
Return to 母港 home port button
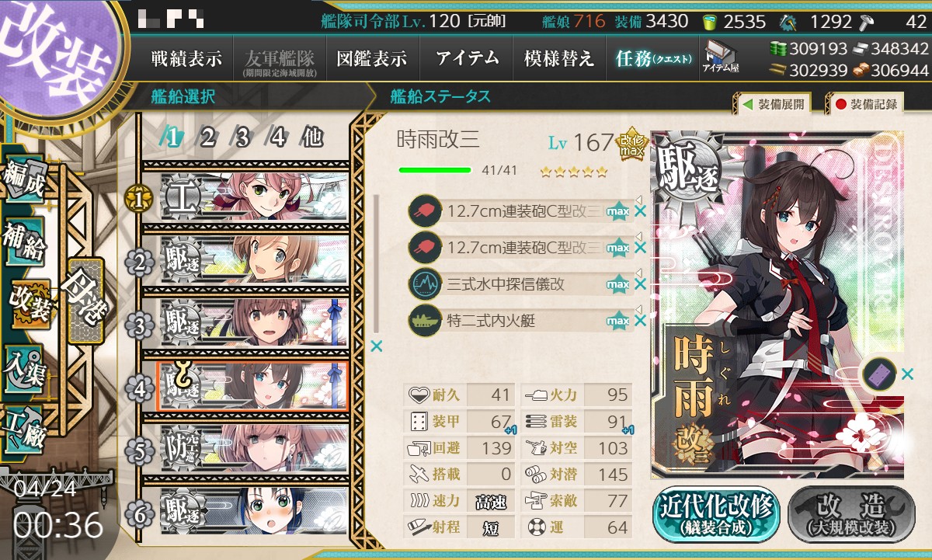(x=84, y=300)
